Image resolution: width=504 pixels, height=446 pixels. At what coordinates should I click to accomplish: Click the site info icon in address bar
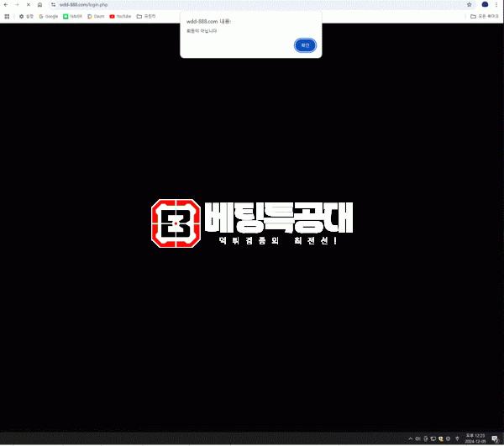pyautogui.click(x=54, y=5)
